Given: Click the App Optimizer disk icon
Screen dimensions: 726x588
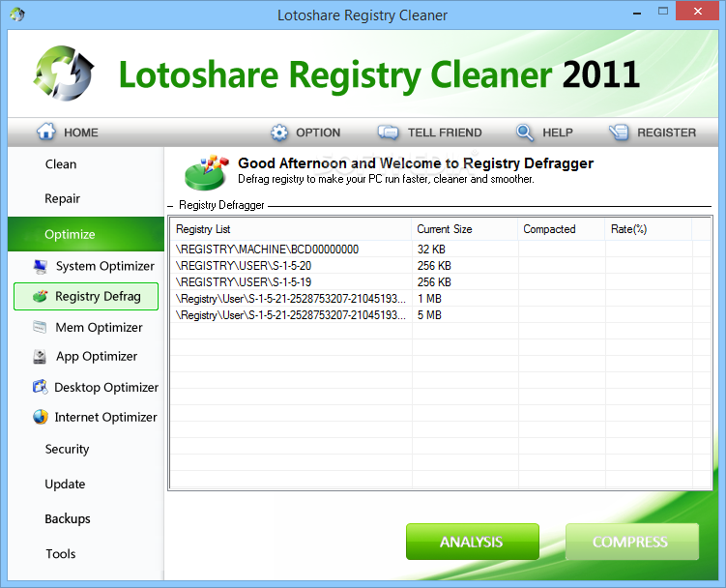Looking at the screenshot, I should pos(40,356).
